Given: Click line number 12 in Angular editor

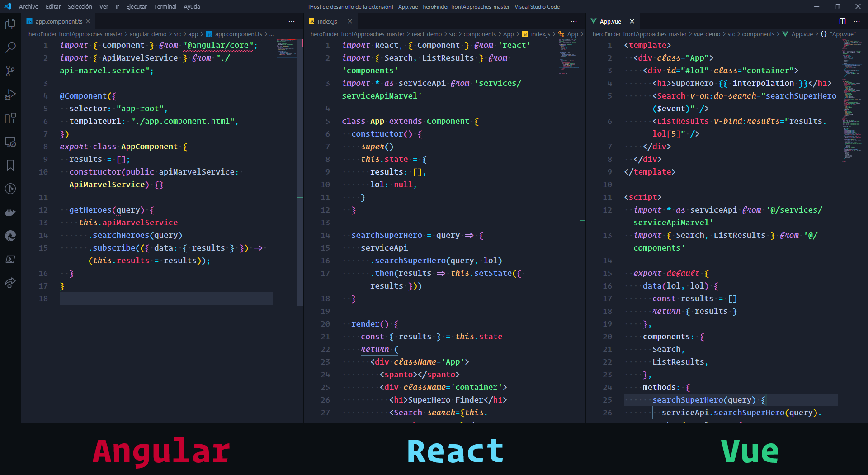Looking at the screenshot, I should tap(43, 210).
